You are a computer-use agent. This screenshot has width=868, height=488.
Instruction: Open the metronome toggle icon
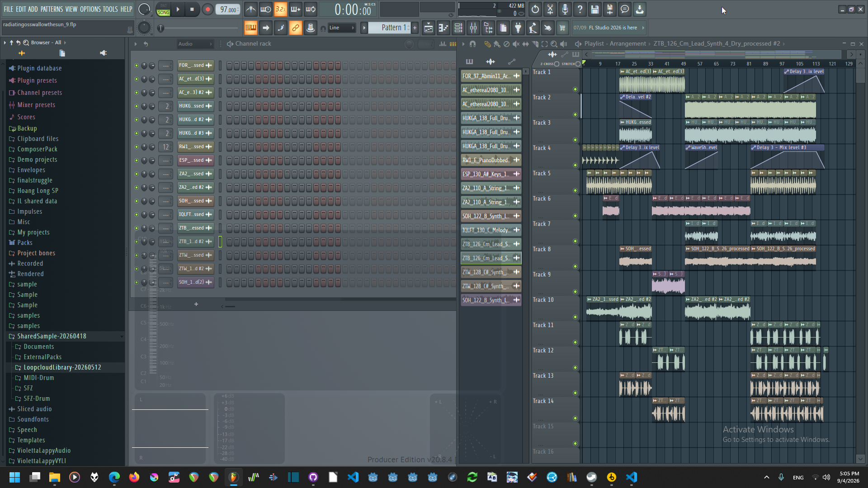coord(251,9)
